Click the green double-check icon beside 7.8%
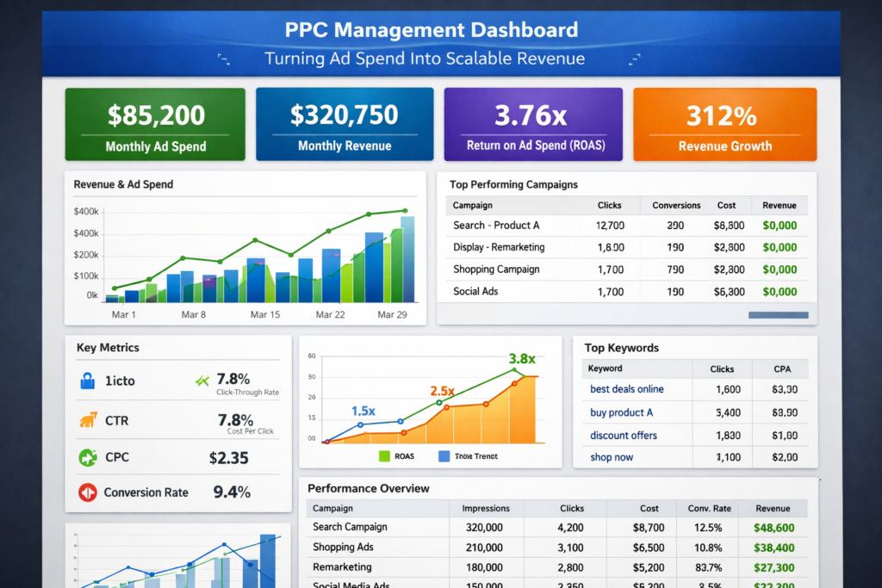The image size is (882, 588). pyautogui.click(x=202, y=380)
